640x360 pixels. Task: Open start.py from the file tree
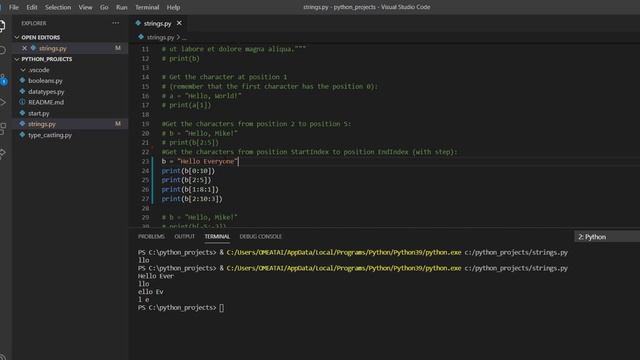39,113
